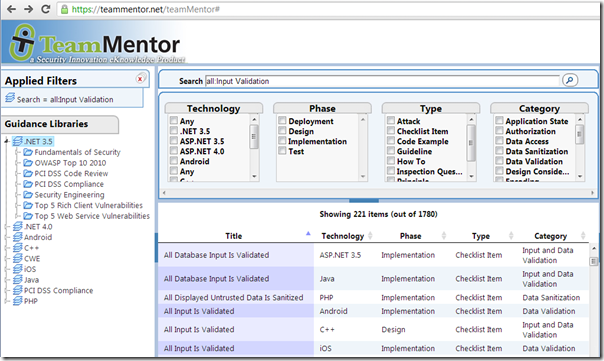Click Security Engineering folder icon
Screen dimensions: 604x361
coord(28,195)
